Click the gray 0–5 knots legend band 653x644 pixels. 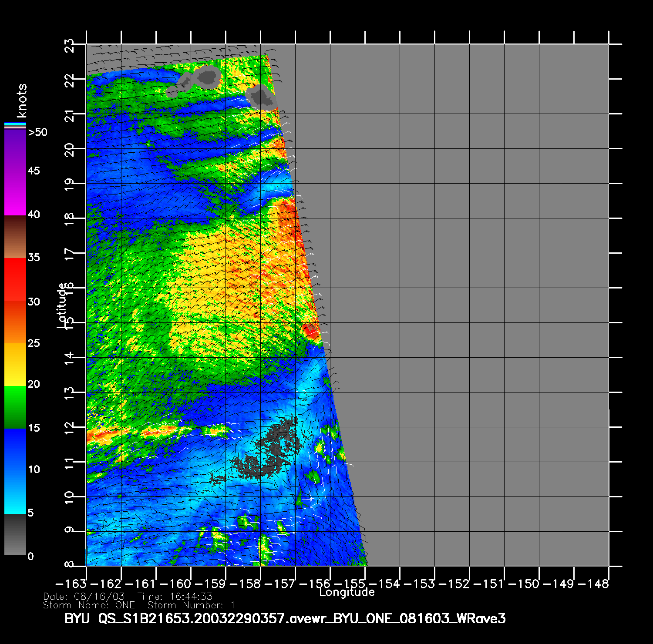pos(15,534)
